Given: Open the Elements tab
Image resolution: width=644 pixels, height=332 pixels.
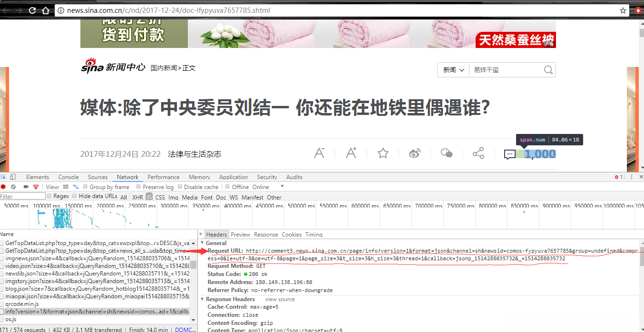Looking at the screenshot, I should tap(38, 177).
